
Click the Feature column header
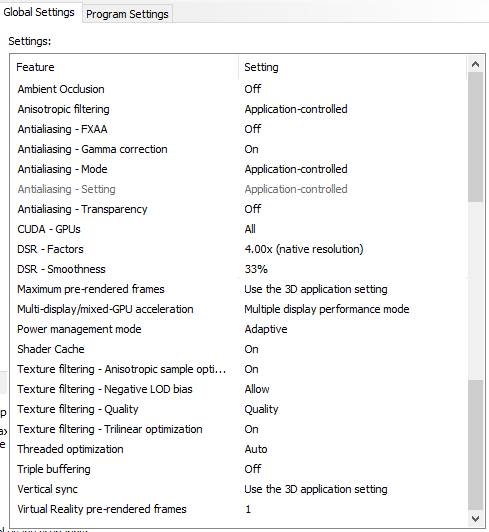point(125,67)
